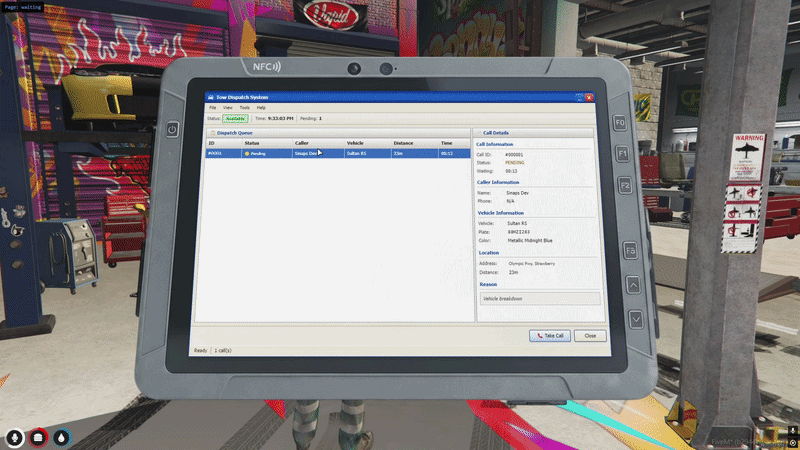Sort queue by Distance column header
Viewport: 800px width, 450px height.
414,143
